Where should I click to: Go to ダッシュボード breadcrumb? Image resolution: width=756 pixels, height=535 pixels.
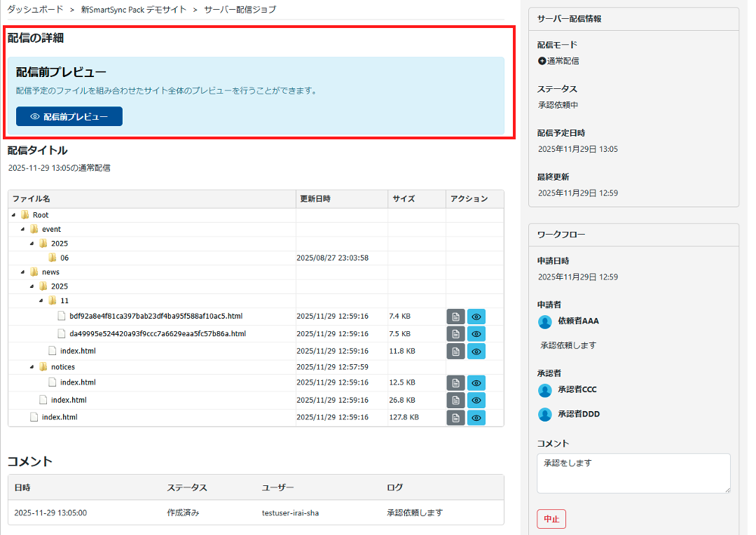tap(36, 10)
